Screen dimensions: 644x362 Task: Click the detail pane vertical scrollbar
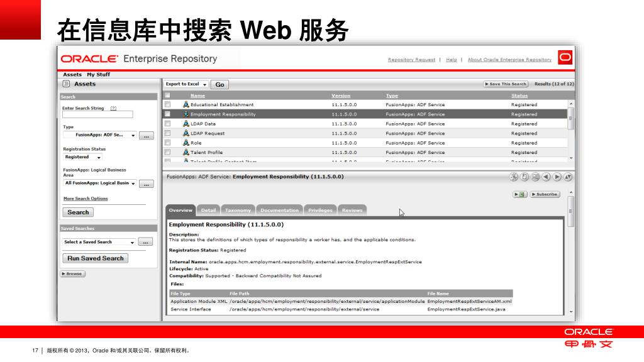[x=571, y=211]
